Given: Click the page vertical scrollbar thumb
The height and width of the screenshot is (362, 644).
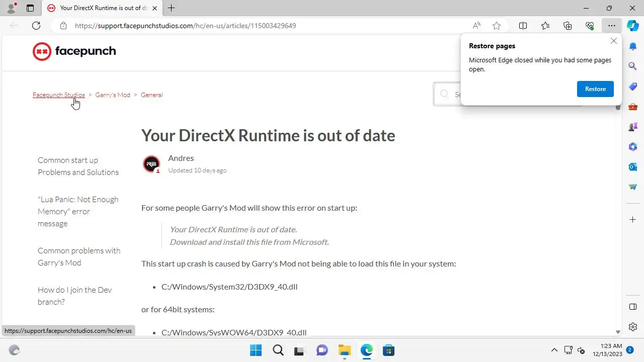Looking at the screenshot, I should [x=618, y=107].
